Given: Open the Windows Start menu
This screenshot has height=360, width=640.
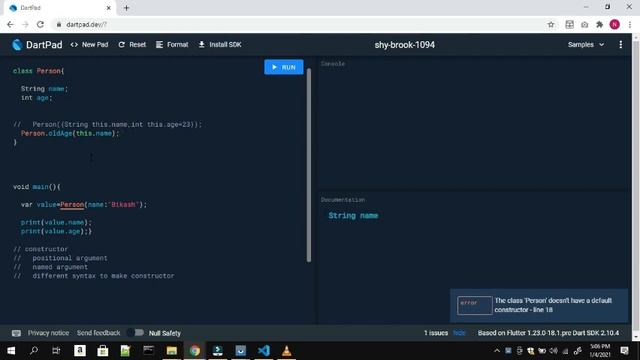Looking at the screenshot, I should (x=11, y=351).
